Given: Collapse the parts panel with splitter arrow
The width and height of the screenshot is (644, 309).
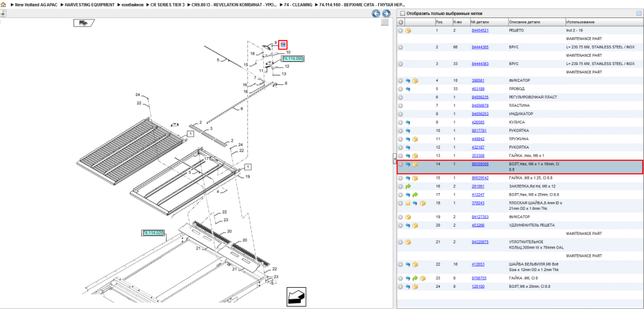Looking at the screenshot, I should [x=395, y=158].
